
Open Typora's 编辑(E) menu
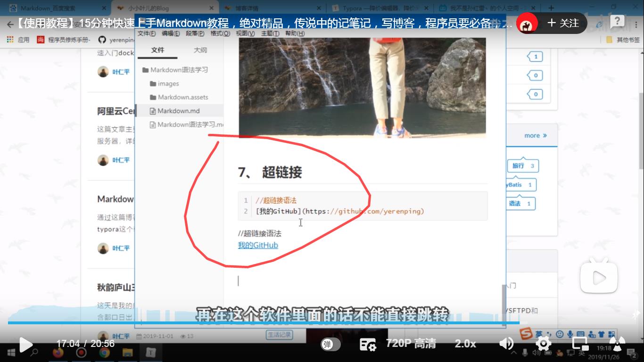point(171,33)
